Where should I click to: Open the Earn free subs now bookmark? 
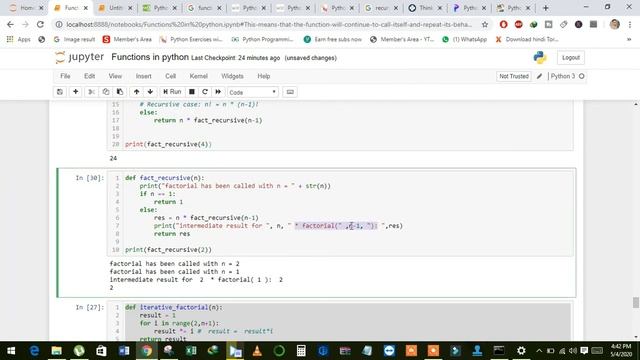[333, 40]
